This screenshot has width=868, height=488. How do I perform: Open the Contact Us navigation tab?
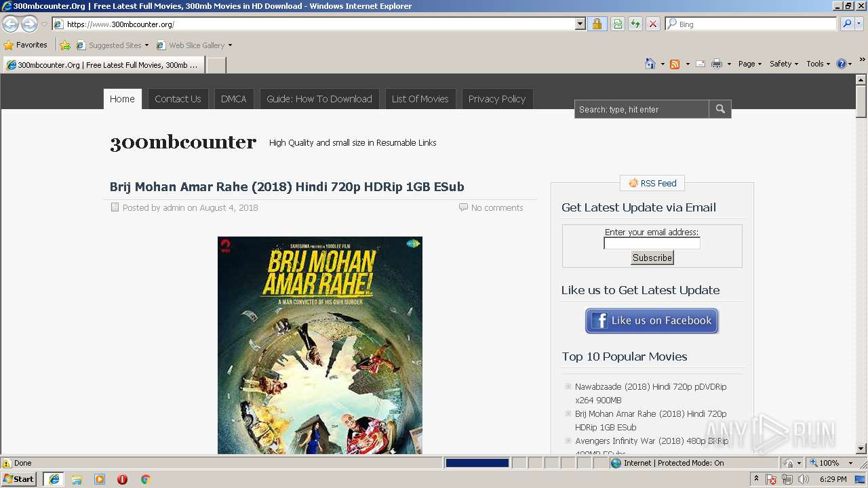(178, 98)
